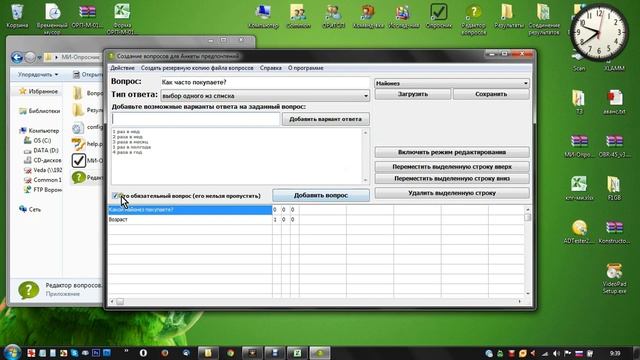Click the Загрузить button

pyautogui.click(x=413, y=94)
